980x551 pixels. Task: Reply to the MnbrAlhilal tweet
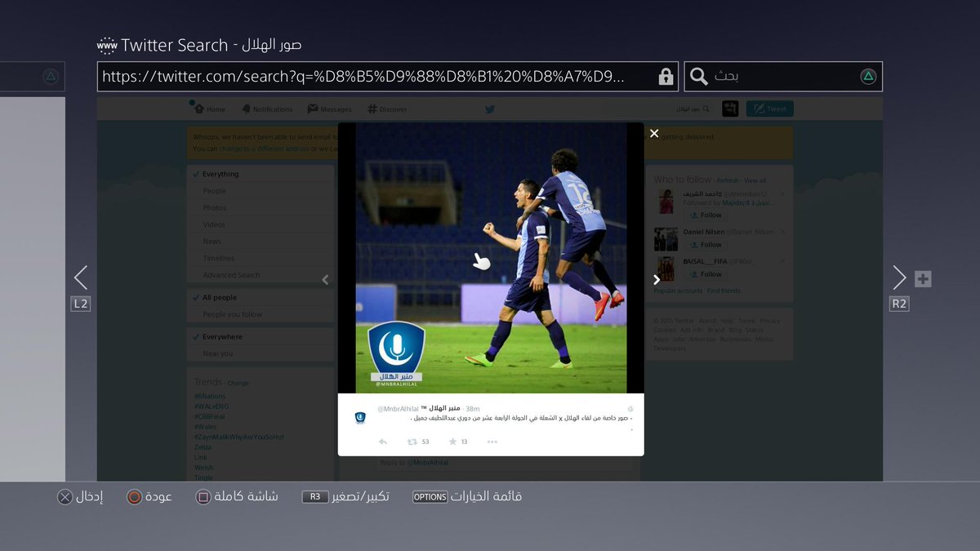point(382,442)
